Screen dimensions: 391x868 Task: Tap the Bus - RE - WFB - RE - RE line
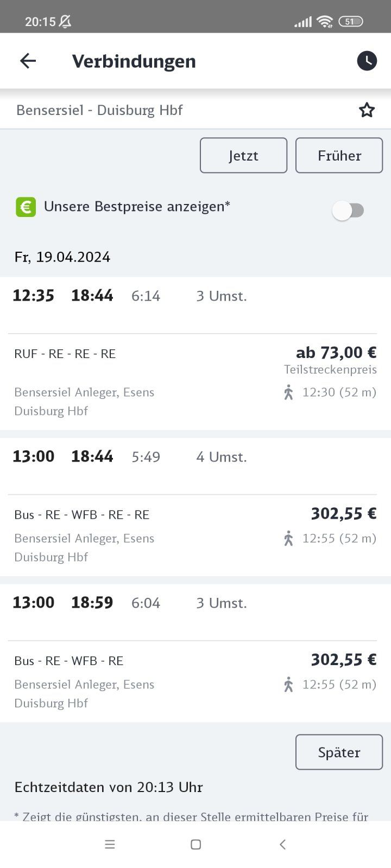82,515
